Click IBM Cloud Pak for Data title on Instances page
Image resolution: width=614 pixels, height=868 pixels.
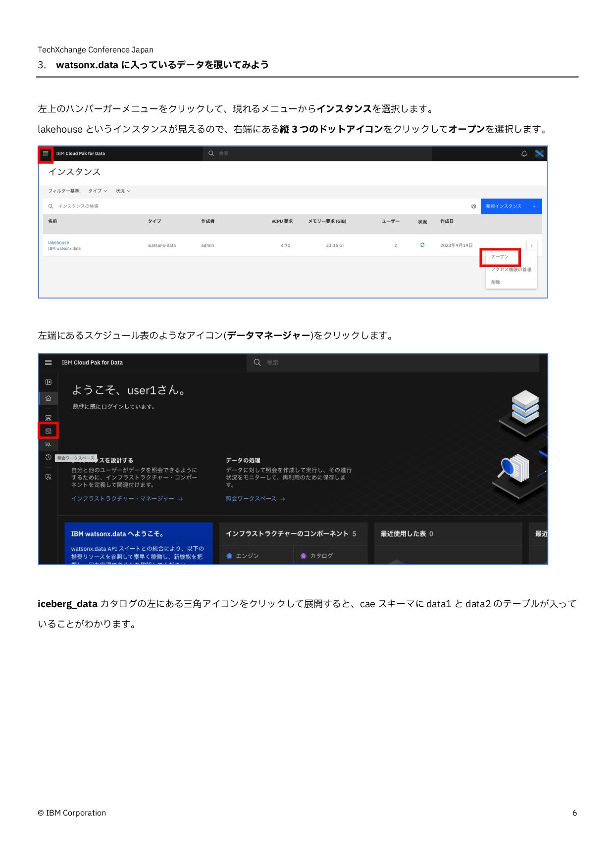(80, 154)
